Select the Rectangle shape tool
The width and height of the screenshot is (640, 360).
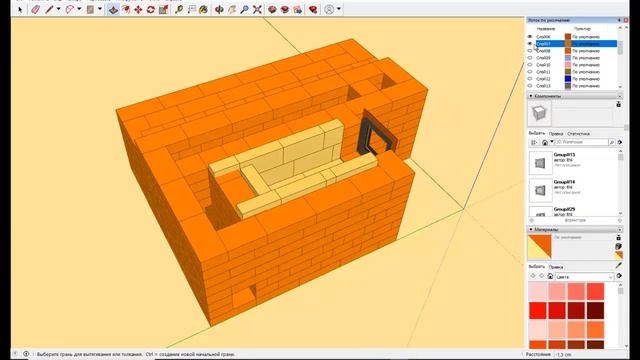pyautogui.click(x=90, y=9)
